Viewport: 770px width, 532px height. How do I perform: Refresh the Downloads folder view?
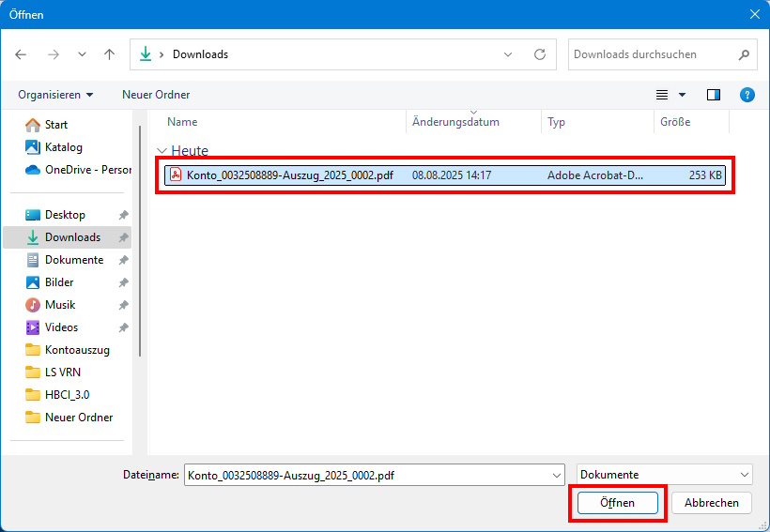pos(539,54)
